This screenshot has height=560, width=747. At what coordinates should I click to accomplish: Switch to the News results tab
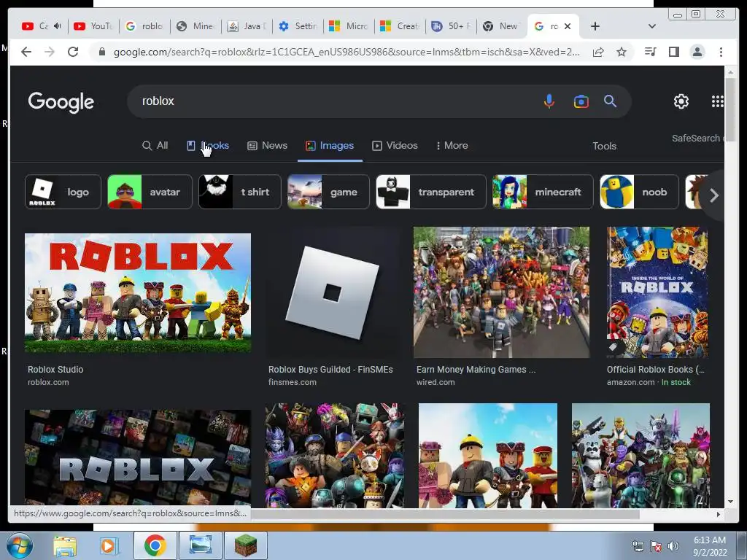pos(267,146)
